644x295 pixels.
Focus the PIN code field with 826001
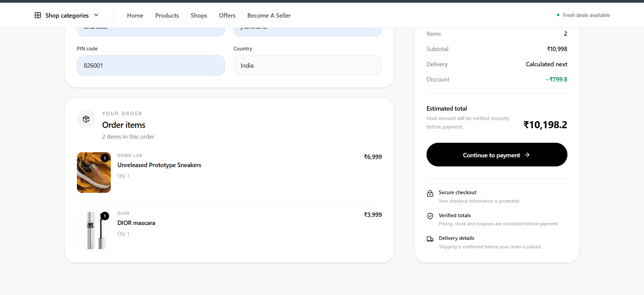click(151, 65)
